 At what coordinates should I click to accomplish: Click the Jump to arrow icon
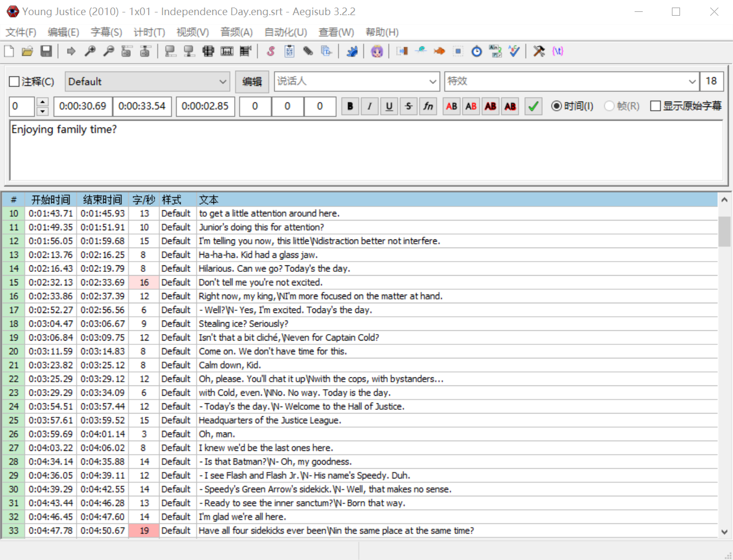click(71, 51)
